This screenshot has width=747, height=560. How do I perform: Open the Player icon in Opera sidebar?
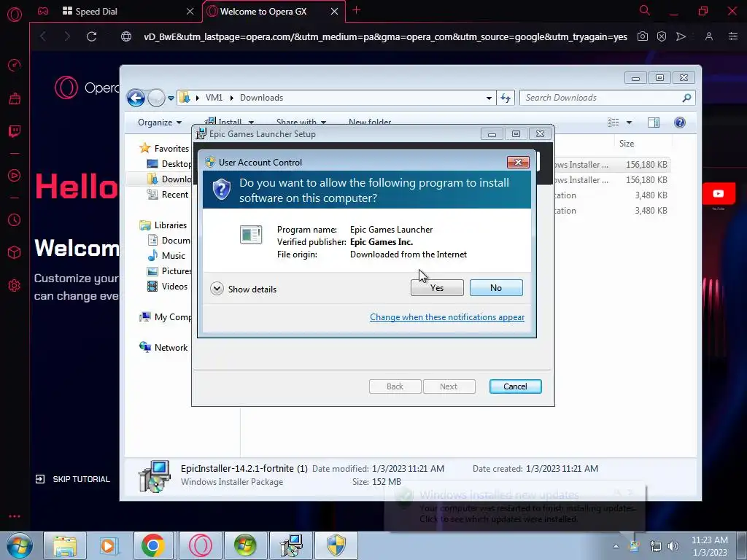tap(15, 176)
